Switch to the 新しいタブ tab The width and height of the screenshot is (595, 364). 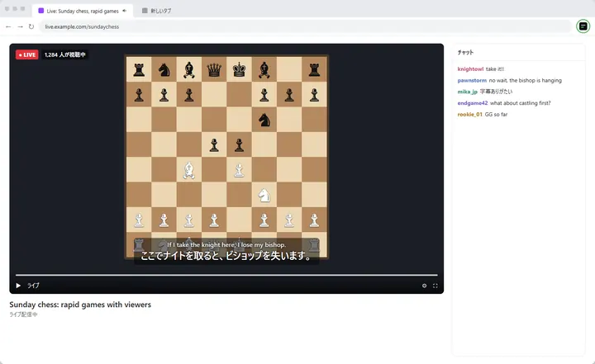pos(156,11)
